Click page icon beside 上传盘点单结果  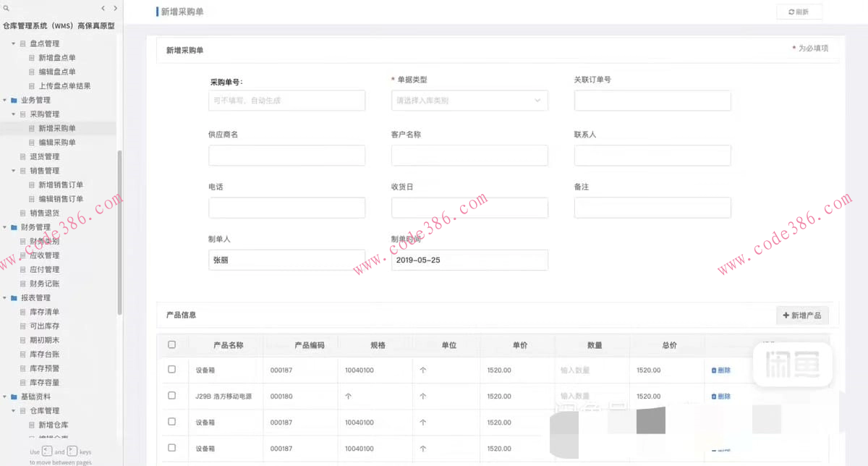[x=32, y=86]
